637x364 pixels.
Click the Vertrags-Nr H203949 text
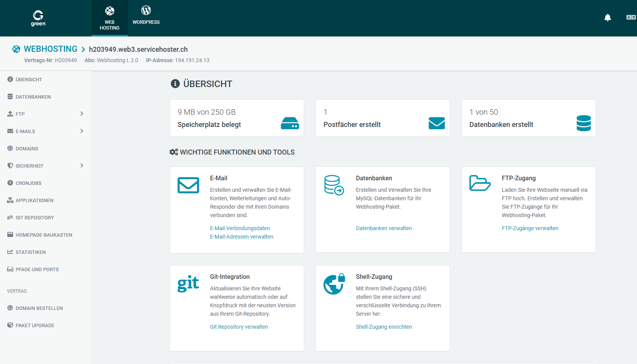[50, 60]
